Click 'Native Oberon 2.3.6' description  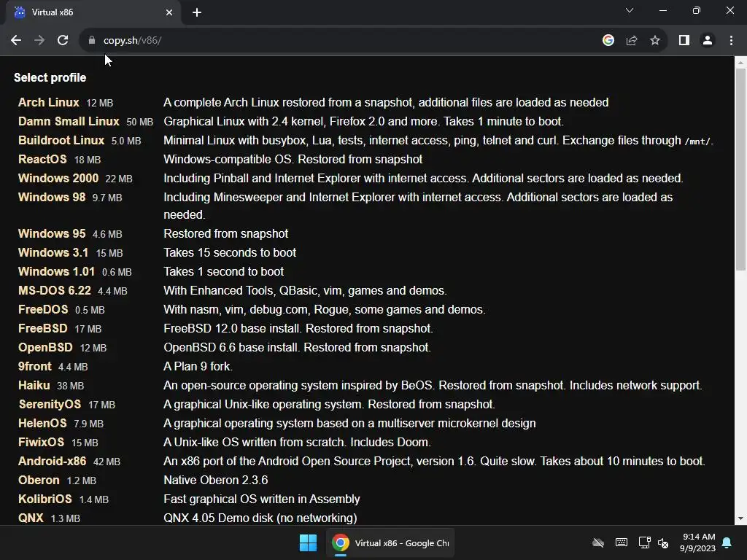(x=216, y=481)
